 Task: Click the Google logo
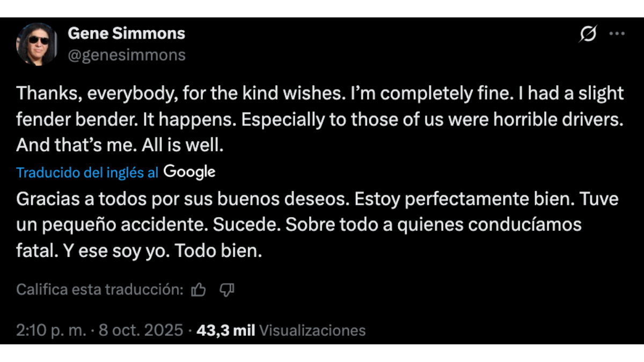(x=189, y=172)
